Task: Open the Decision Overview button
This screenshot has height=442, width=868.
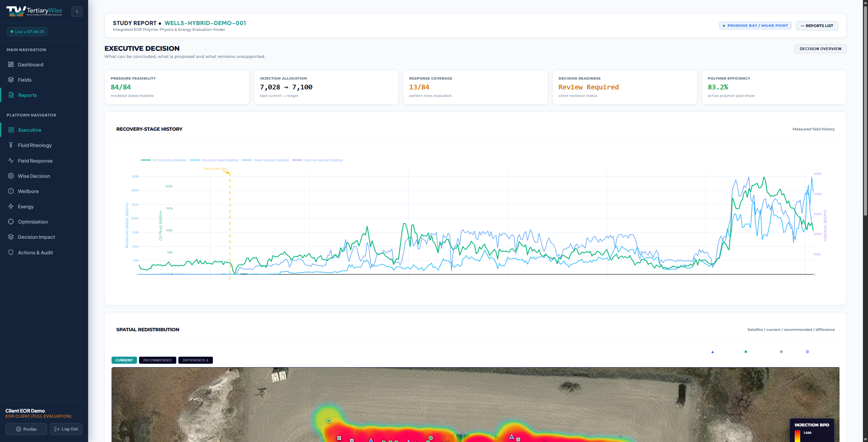Action: 821,49
